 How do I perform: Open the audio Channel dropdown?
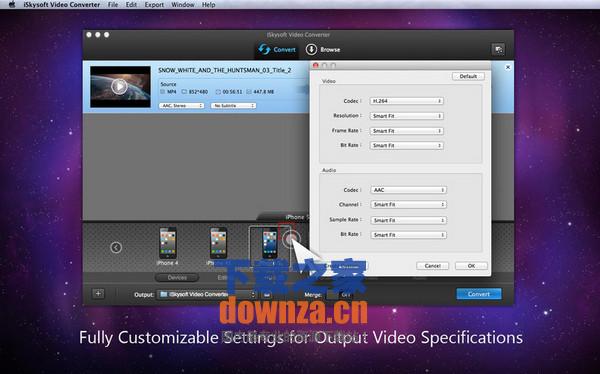pos(408,205)
